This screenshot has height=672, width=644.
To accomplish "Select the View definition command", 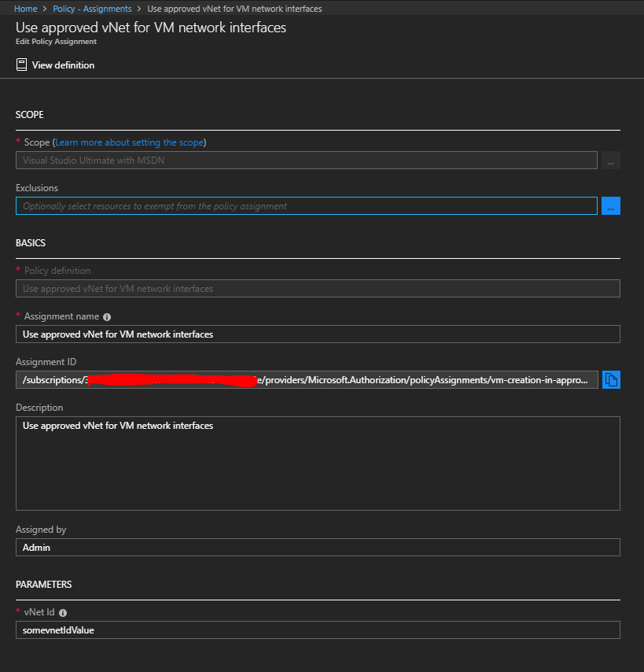I will [x=61, y=65].
